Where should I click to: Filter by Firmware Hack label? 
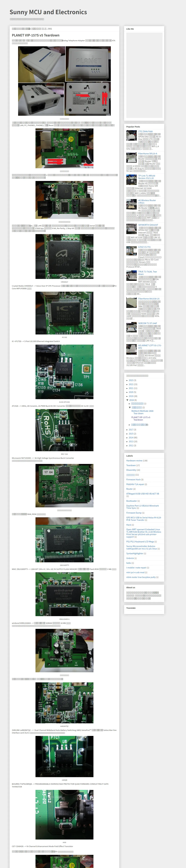tap(133, 479)
